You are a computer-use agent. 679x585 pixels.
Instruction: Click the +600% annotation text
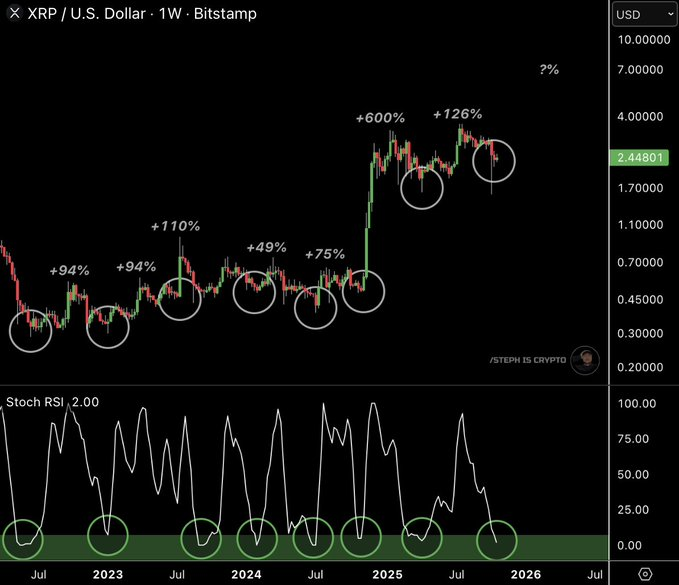tap(380, 118)
